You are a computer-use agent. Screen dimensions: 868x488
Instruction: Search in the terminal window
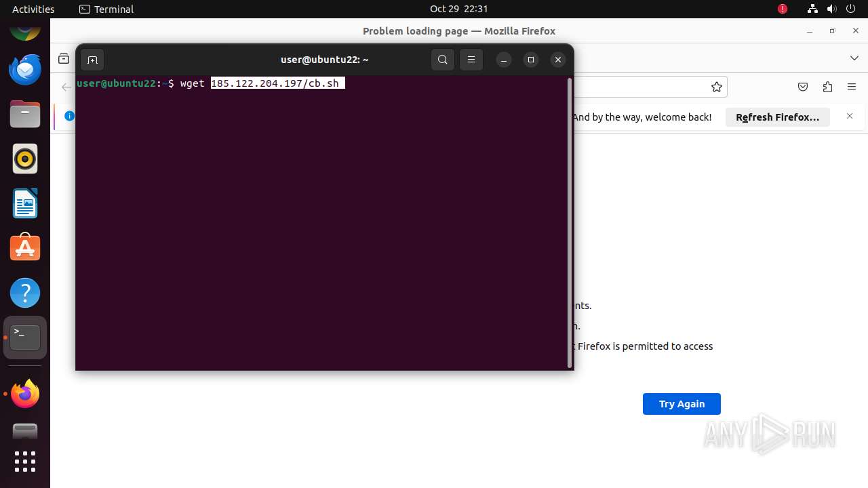pos(443,60)
